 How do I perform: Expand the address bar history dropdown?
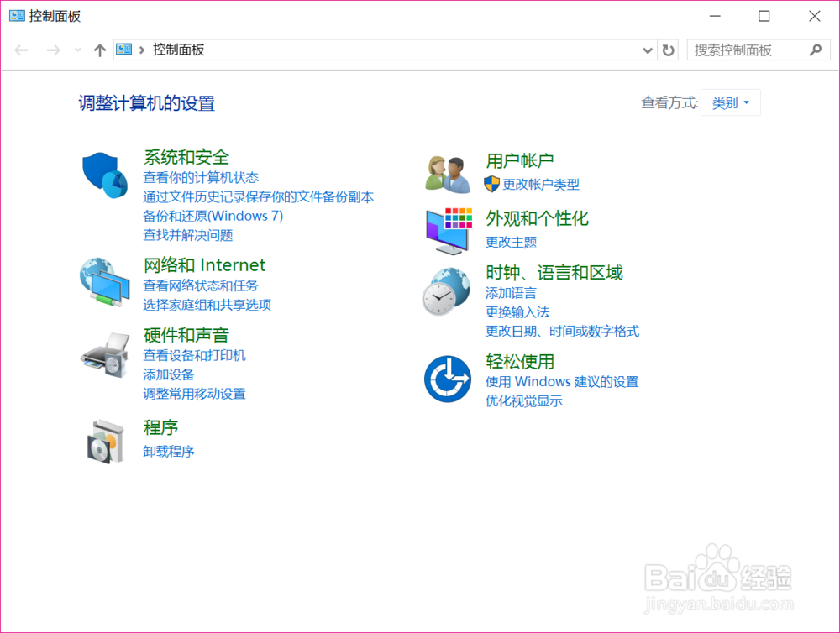pyautogui.click(x=648, y=50)
